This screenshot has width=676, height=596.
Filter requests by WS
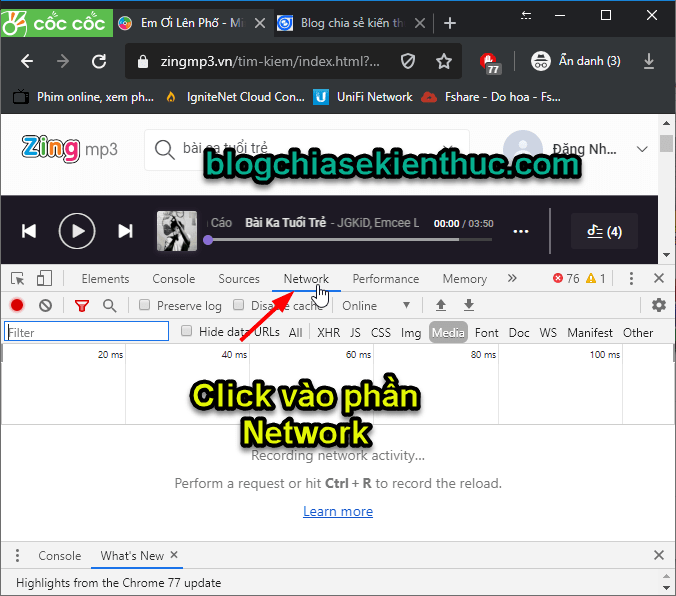pyautogui.click(x=548, y=333)
